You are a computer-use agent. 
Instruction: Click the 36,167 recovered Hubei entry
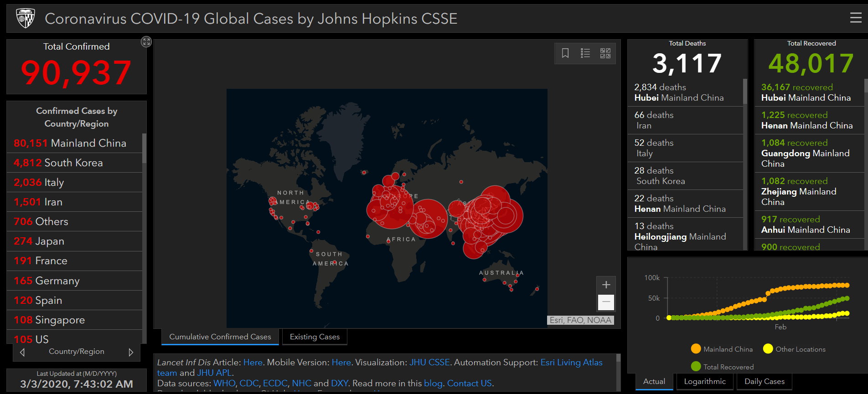[809, 92]
